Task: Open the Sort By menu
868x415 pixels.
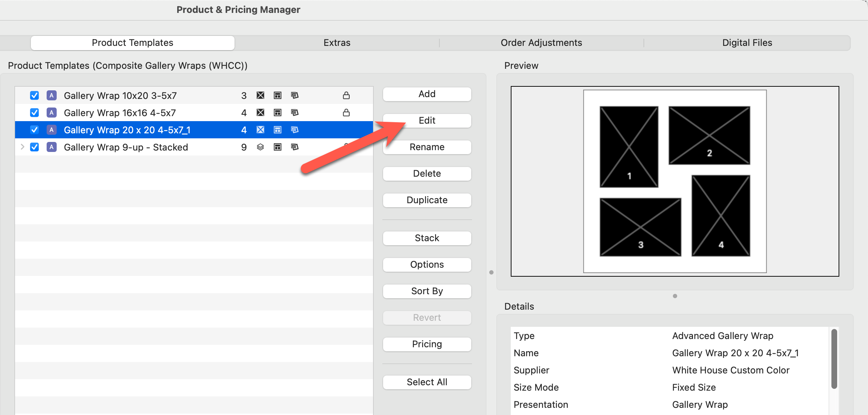Action: (427, 291)
